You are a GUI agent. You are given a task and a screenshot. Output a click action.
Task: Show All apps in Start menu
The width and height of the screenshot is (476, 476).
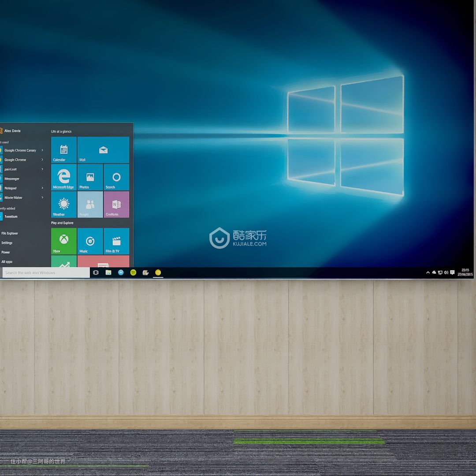point(7,261)
